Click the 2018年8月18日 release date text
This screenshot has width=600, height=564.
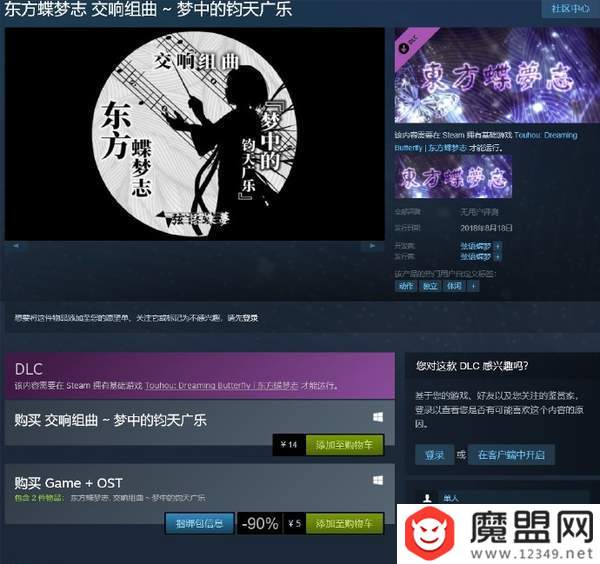[x=486, y=228]
